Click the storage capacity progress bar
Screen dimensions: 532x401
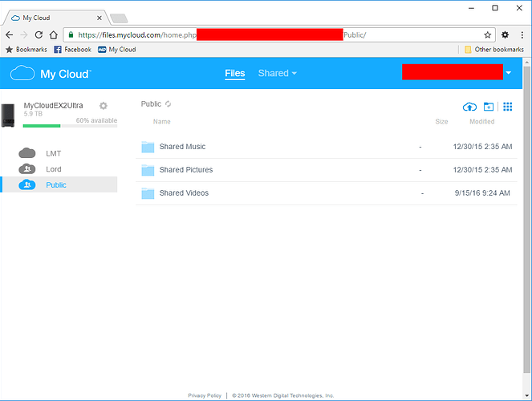click(x=70, y=126)
